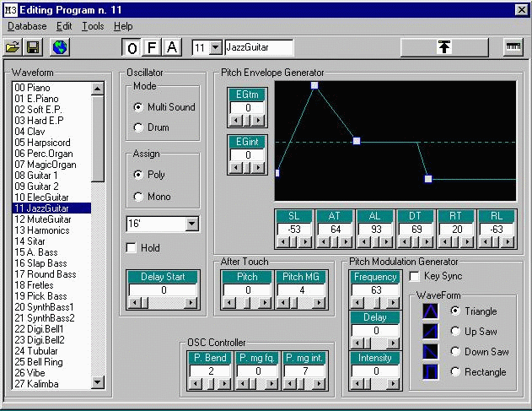The image size is (532, 411).
Task: Open the Tools menu
Action: tap(93, 26)
